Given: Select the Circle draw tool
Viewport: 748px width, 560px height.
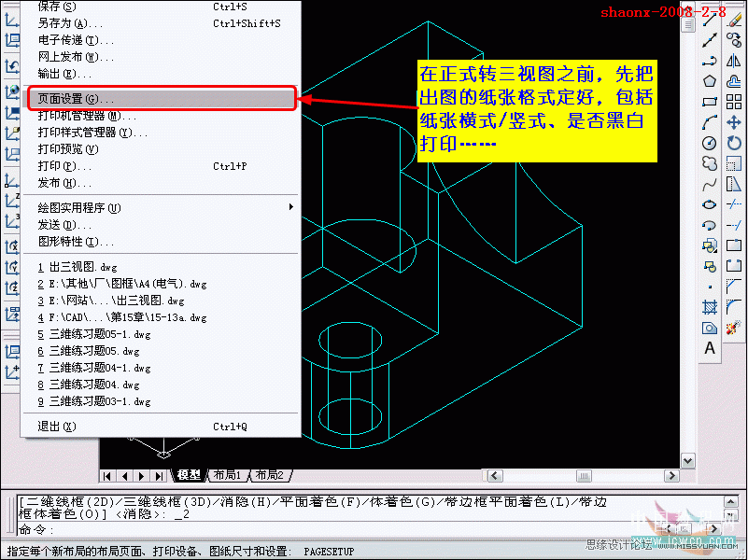Looking at the screenshot, I should tap(710, 143).
